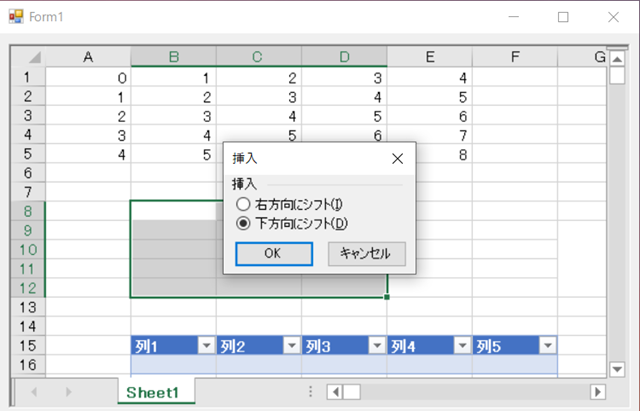Select the 下方向にシフト radio option

tap(244, 223)
